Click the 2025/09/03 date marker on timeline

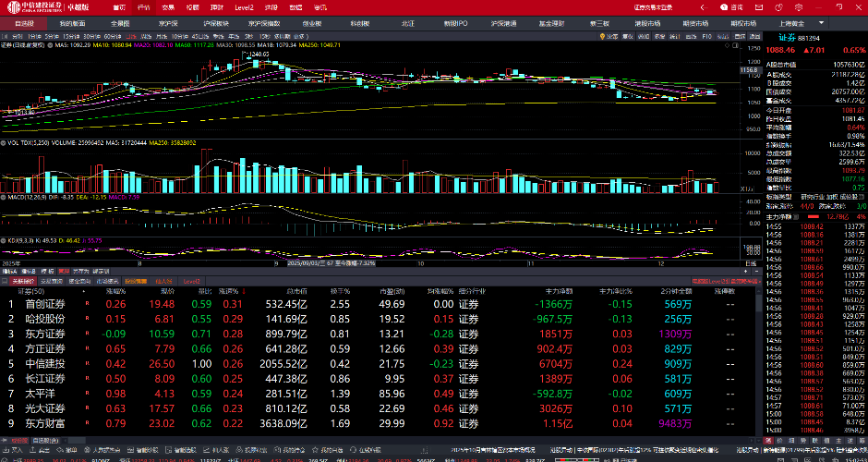coord(331,263)
